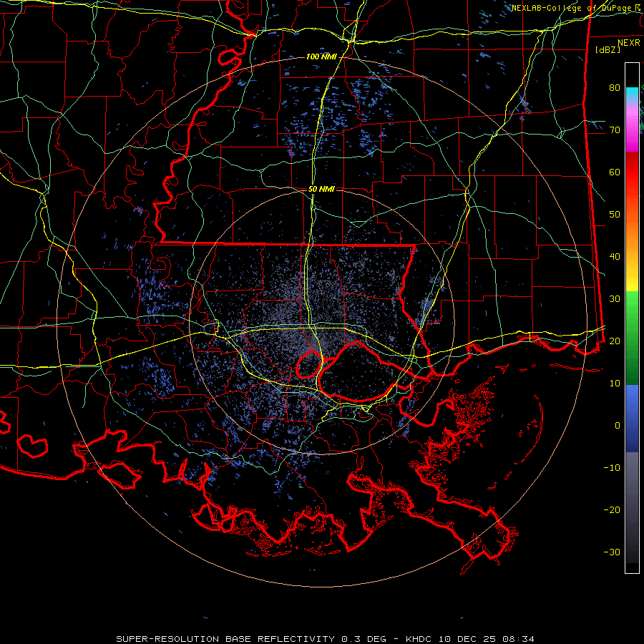Click the orange segment of the color bar
Viewport: 644px width, 644px height.
point(632,238)
